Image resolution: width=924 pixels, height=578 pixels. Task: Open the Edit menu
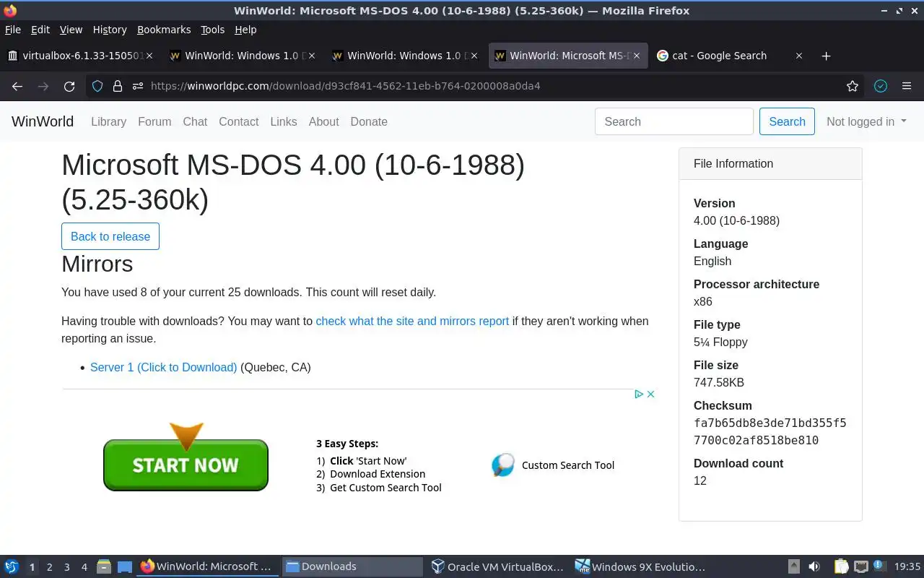(x=40, y=30)
